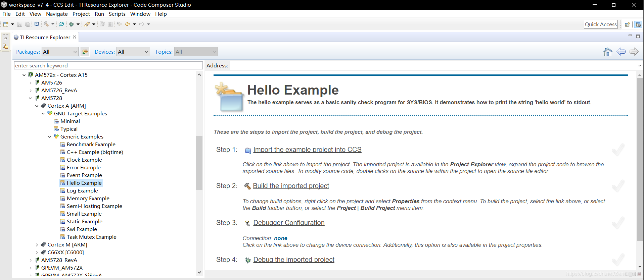Maximize the TI Resource Explorer view
644x280 pixels.
(638, 36)
